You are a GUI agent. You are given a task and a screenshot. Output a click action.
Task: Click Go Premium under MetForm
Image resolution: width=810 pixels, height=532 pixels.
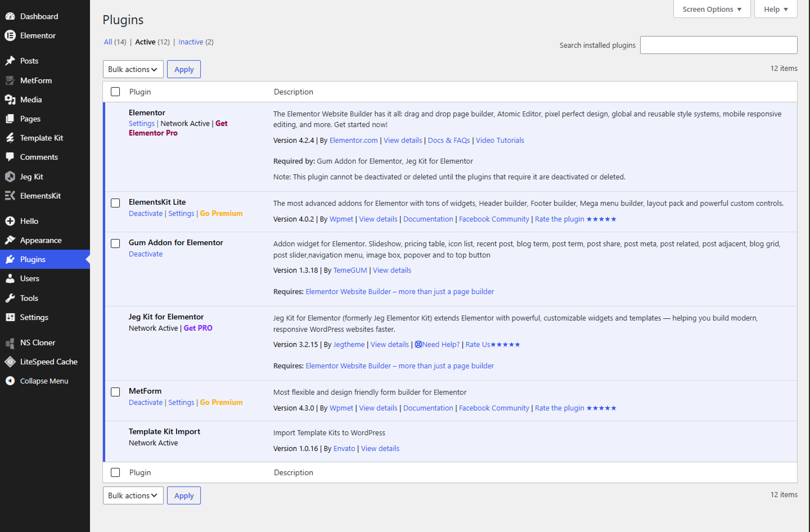tap(221, 402)
